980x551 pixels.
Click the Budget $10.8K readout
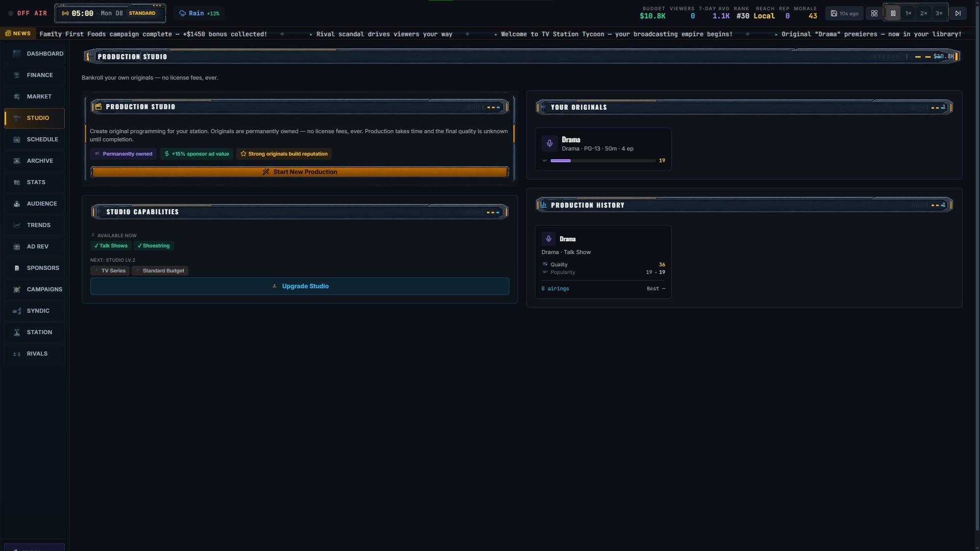point(652,13)
